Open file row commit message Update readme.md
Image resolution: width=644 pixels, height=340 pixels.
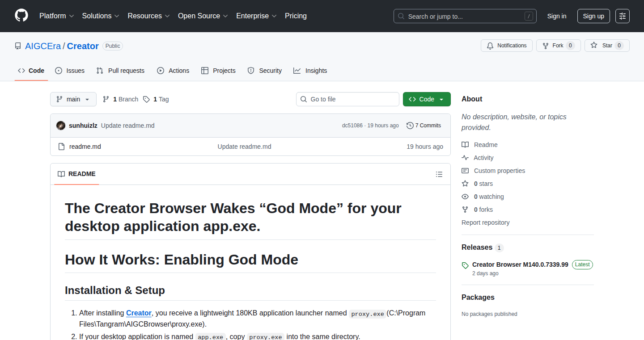pyautogui.click(x=244, y=147)
